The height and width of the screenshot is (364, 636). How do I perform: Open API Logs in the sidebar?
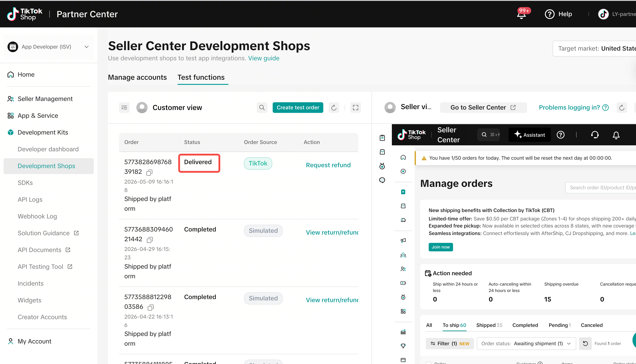[x=30, y=199]
